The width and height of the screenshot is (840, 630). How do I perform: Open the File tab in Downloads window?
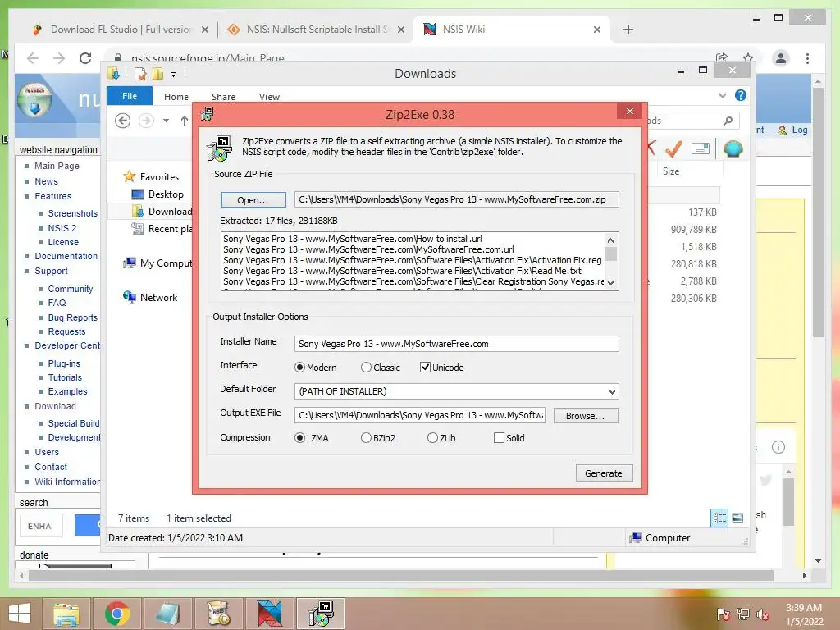[130, 96]
